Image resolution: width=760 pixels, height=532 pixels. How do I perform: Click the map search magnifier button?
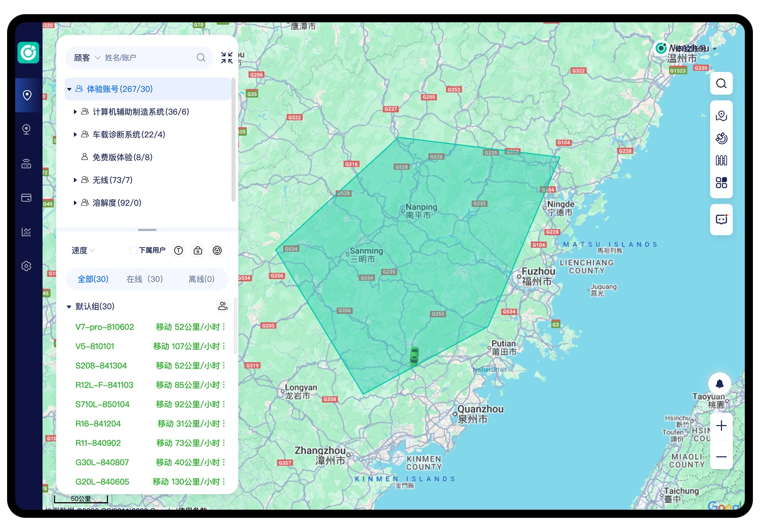click(721, 84)
